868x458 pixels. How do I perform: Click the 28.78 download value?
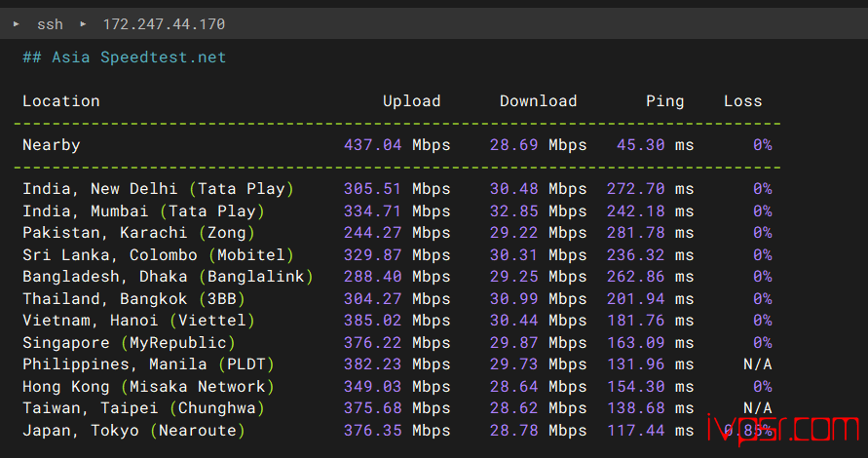click(x=513, y=431)
